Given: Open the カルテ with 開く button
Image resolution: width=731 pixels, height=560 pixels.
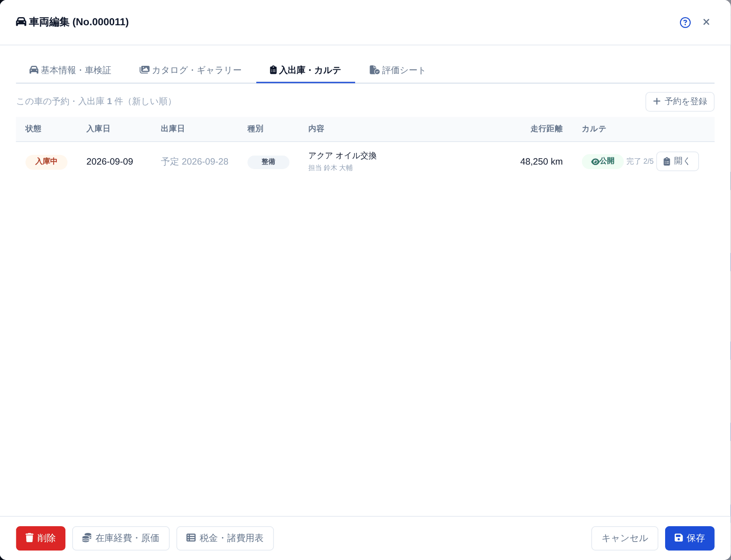Looking at the screenshot, I should tap(677, 161).
